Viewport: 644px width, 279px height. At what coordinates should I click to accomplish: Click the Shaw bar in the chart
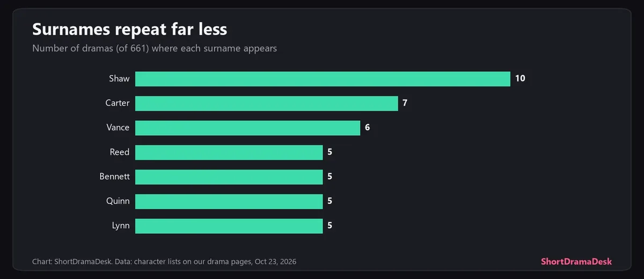[x=323, y=79]
